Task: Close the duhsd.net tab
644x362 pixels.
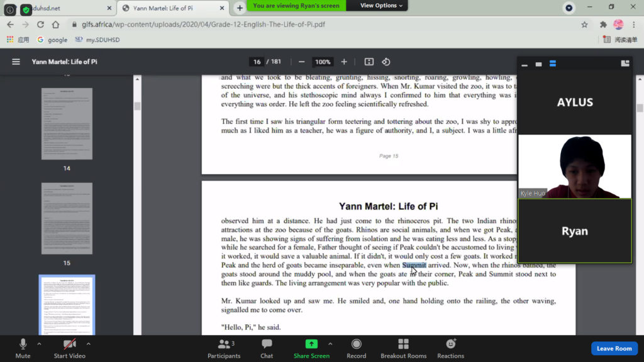Action: (x=109, y=8)
